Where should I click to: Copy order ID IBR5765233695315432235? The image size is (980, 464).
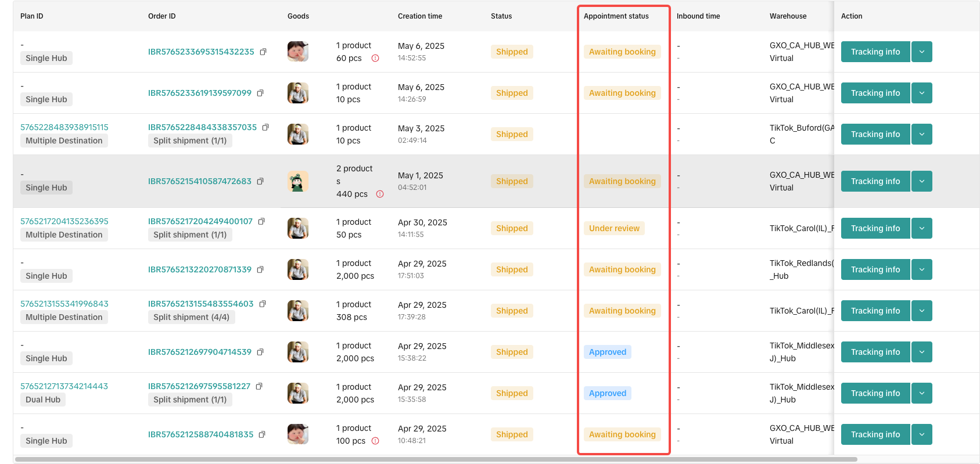point(263,52)
